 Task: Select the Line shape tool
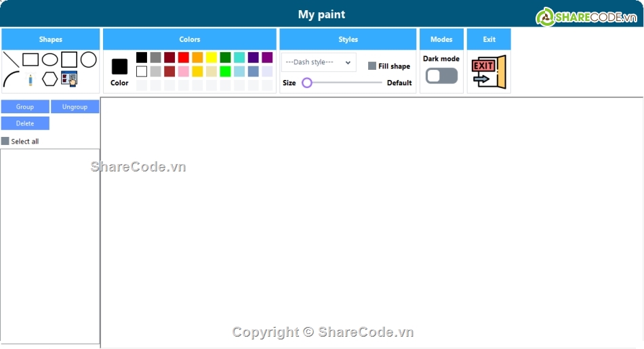point(11,60)
